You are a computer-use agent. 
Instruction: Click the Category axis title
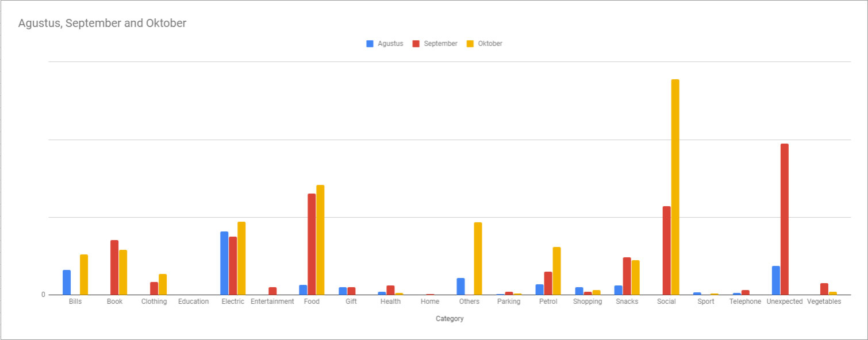pyautogui.click(x=450, y=319)
